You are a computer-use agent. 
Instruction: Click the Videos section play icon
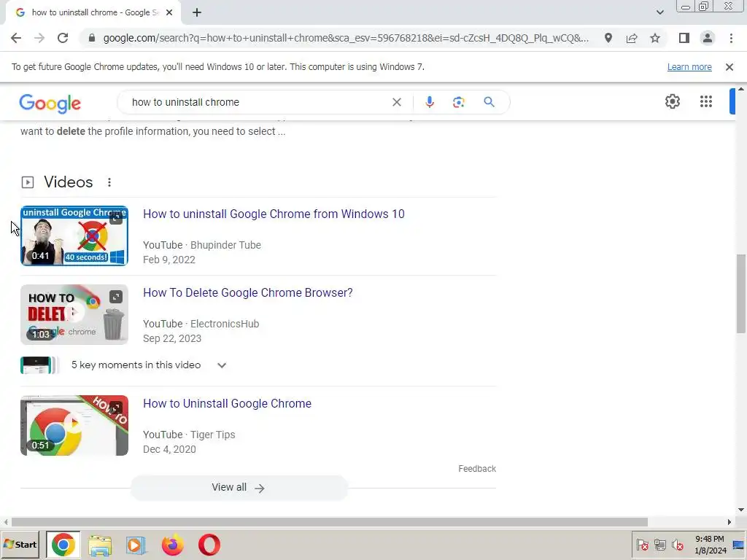click(28, 182)
